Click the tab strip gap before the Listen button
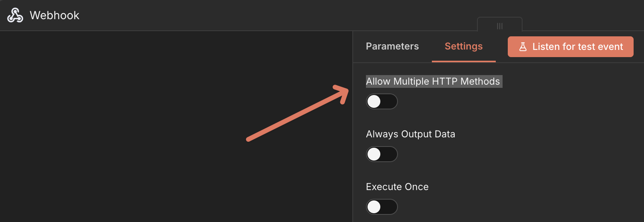The height and width of the screenshot is (222, 644). [x=501, y=47]
